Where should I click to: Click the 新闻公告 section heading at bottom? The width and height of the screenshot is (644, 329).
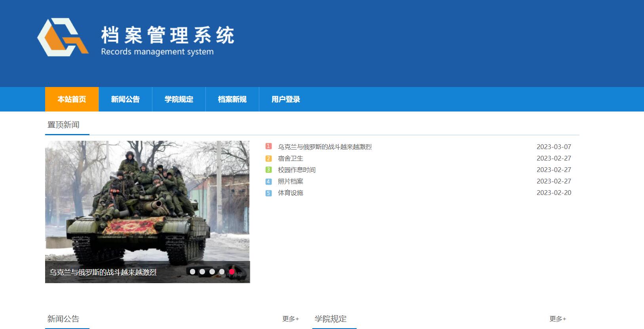pos(63,319)
